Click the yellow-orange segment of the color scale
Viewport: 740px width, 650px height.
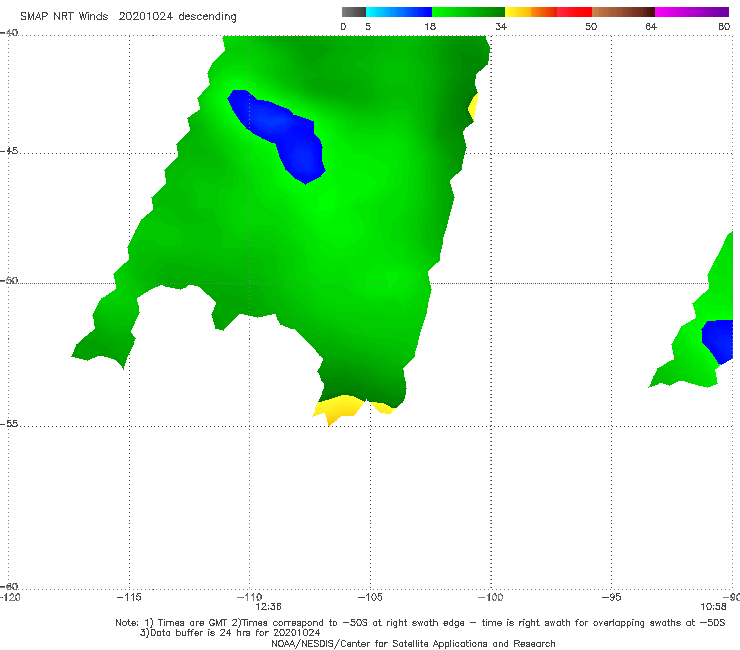[531, 12]
